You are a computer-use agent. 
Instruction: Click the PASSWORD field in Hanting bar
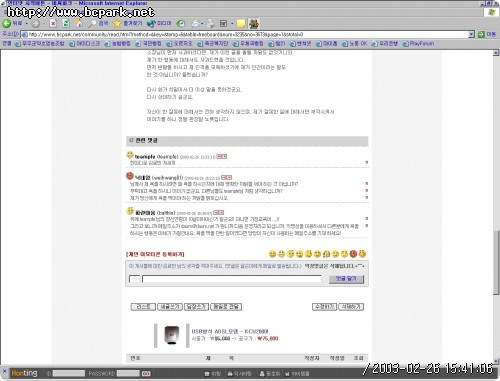pyautogui.click(x=128, y=373)
